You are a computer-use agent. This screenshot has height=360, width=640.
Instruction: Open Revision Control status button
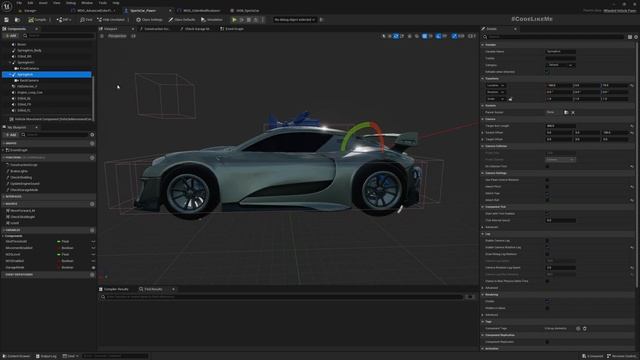pos(622,356)
